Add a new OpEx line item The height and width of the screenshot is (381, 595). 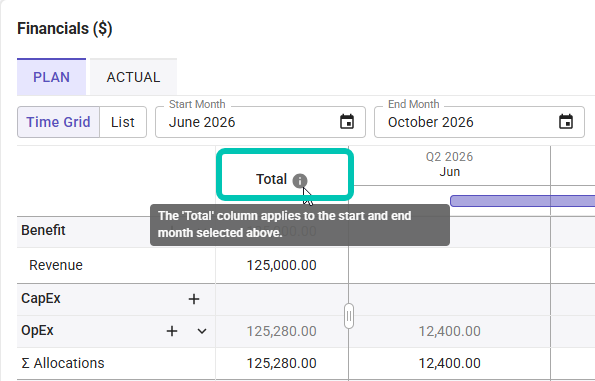pyautogui.click(x=172, y=331)
